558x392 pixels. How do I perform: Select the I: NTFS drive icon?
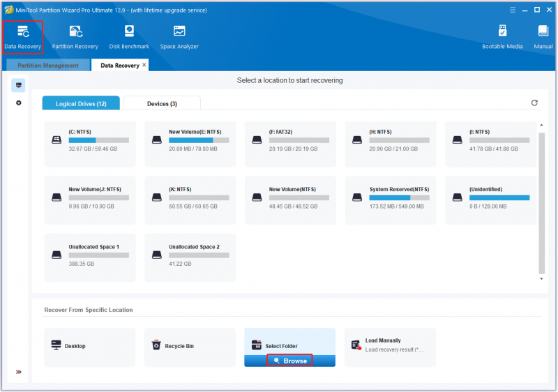tap(458, 140)
